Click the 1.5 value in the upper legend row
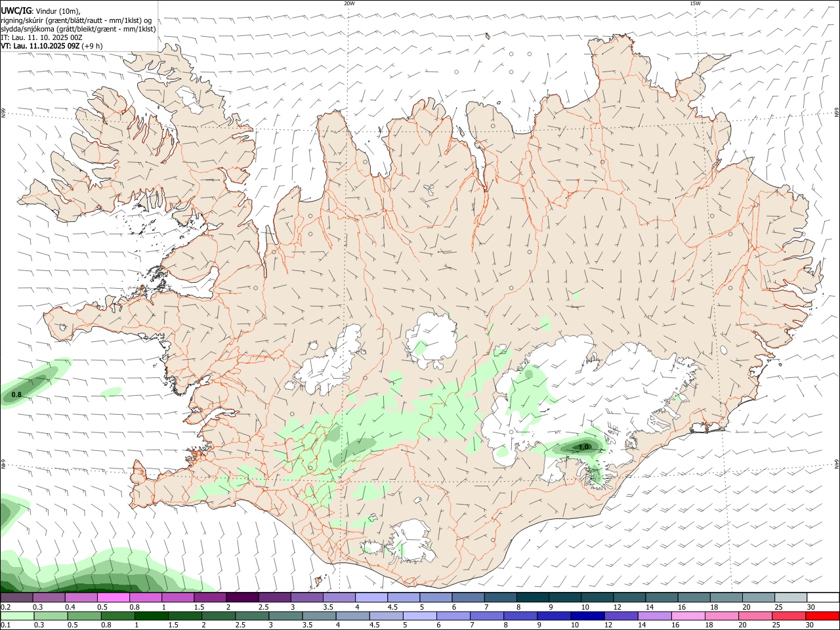The image size is (840, 630). point(199,607)
